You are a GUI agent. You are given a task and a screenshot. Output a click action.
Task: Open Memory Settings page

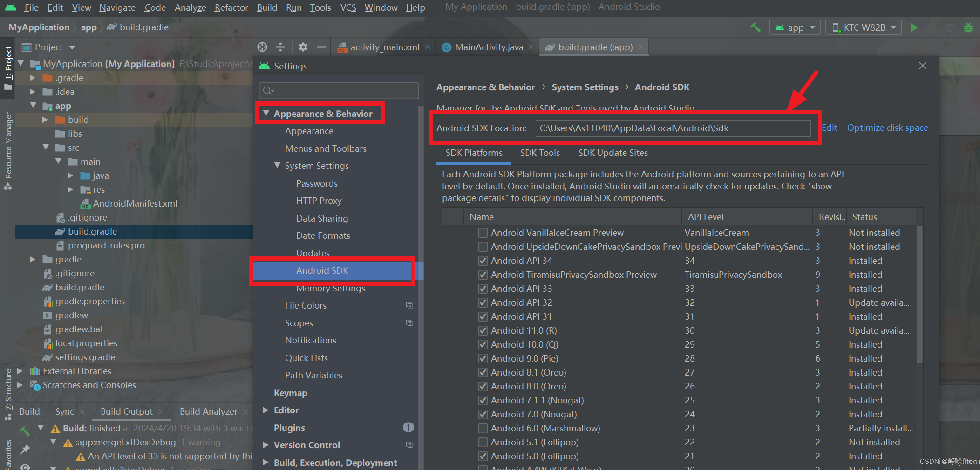tap(331, 289)
